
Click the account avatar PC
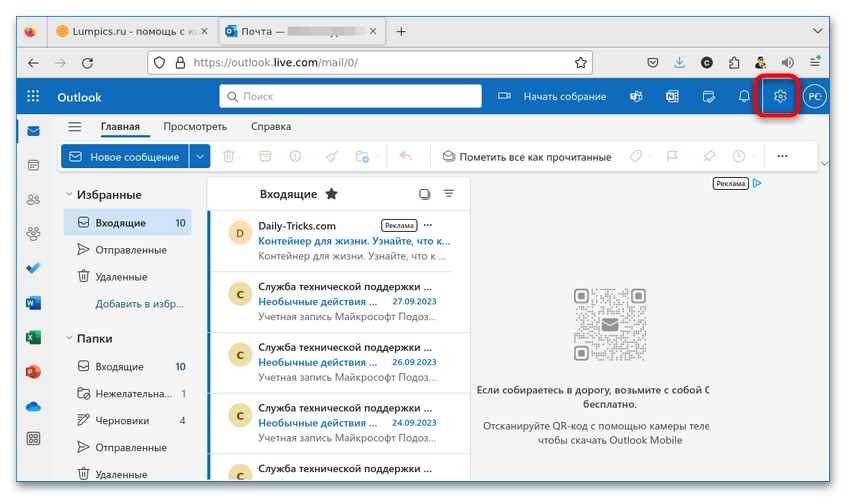pyautogui.click(x=815, y=97)
